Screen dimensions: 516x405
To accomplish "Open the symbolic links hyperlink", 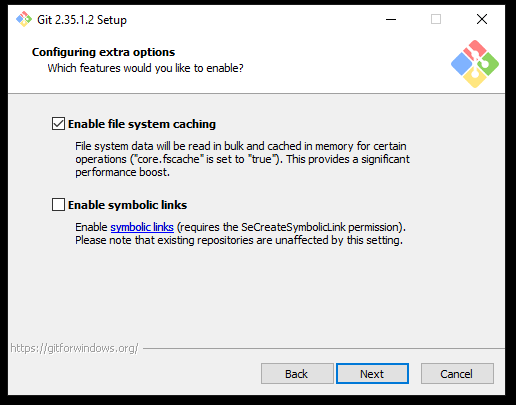I will pos(142,227).
